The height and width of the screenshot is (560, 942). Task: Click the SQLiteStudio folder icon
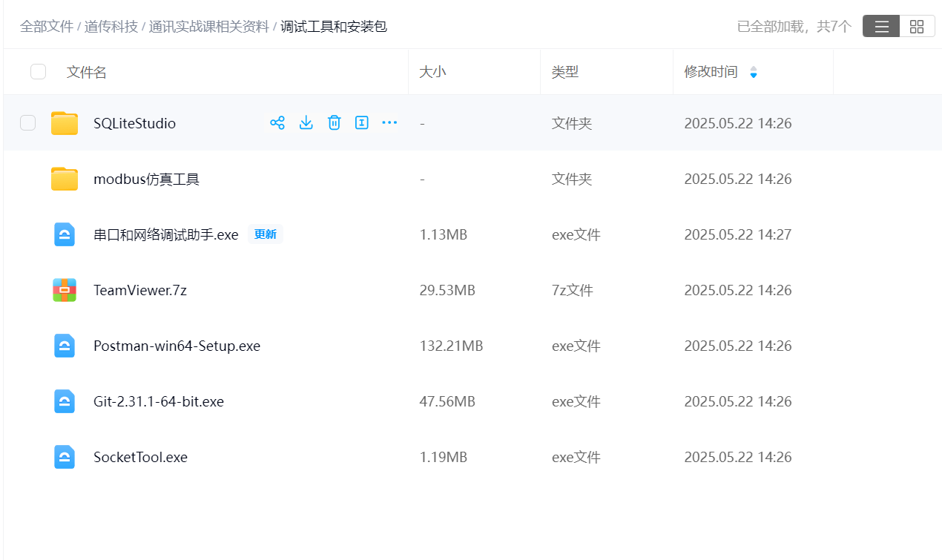click(65, 123)
